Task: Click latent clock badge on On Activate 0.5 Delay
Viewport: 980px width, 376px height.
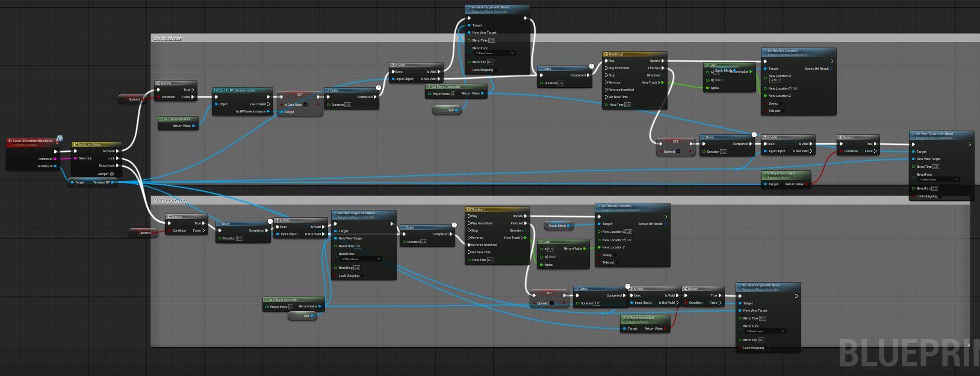Action: [379, 88]
